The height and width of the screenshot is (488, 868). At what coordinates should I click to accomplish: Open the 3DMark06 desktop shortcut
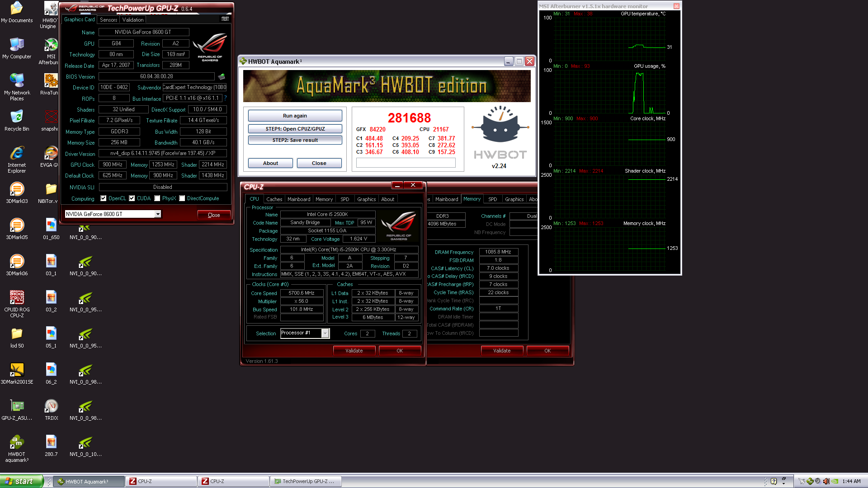click(x=17, y=265)
